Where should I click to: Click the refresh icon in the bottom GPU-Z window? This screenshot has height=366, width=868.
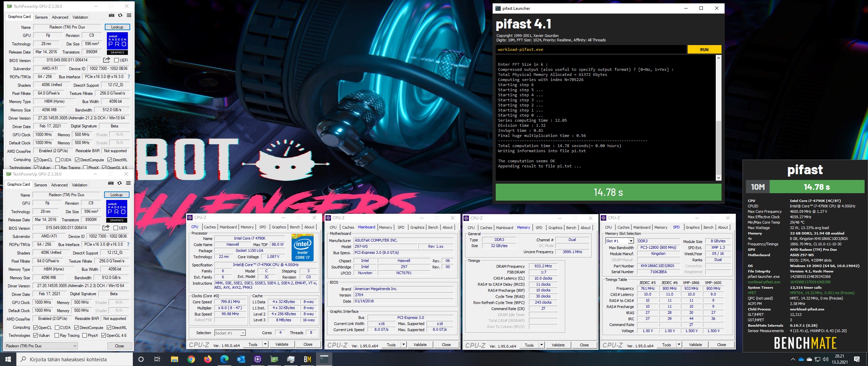pyautogui.click(x=119, y=183)
